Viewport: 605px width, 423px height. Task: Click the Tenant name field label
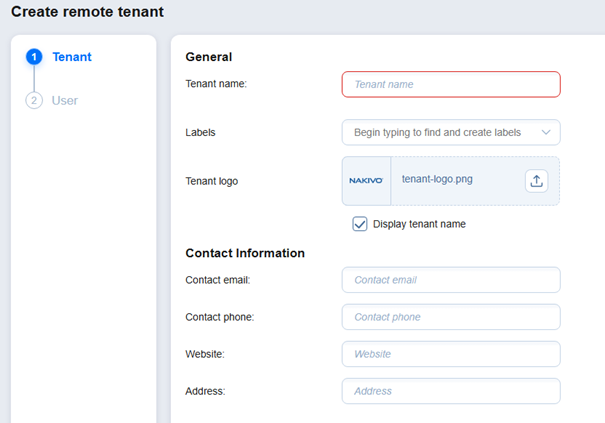coord(216,85)
